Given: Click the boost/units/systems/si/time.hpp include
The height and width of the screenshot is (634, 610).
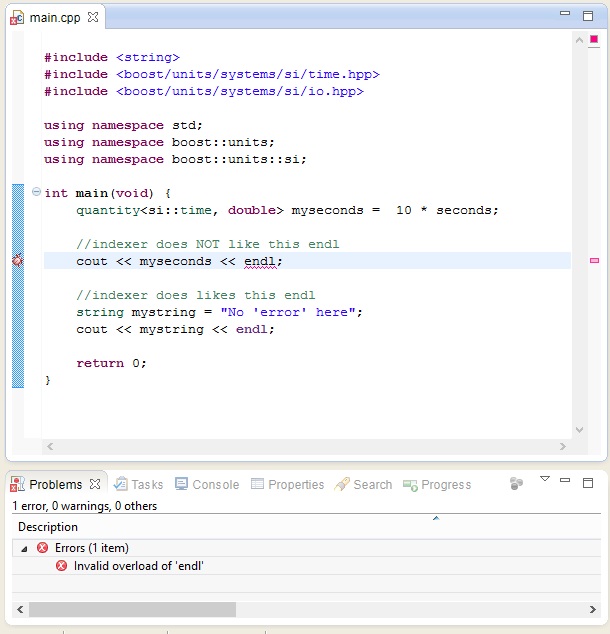Looking at the screenshot, I should point(247,74).
